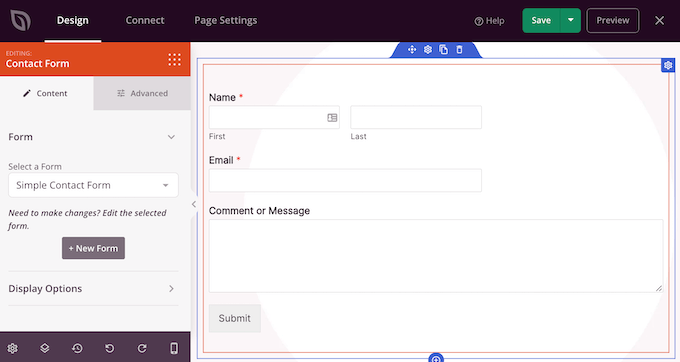Open the Design tab
The height and width of the screenshot is (362, 680).
pyautogui.click(x=72, y=20)
